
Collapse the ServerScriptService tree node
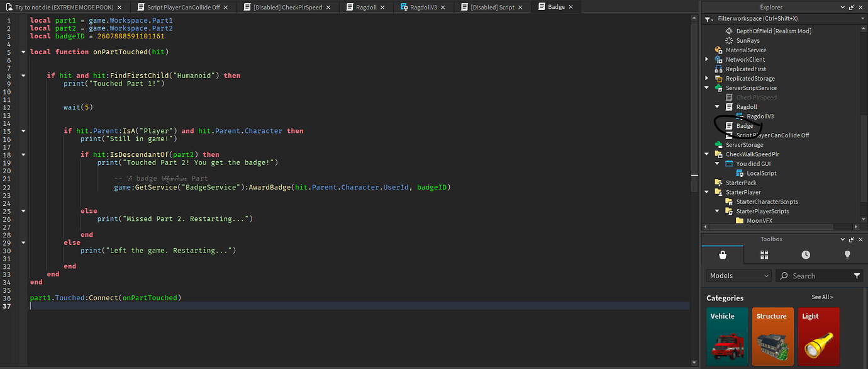click(706, 88)
